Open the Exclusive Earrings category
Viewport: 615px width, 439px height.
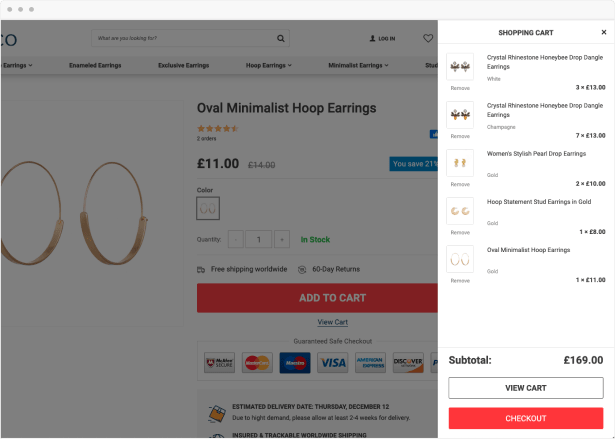(183, 65)
